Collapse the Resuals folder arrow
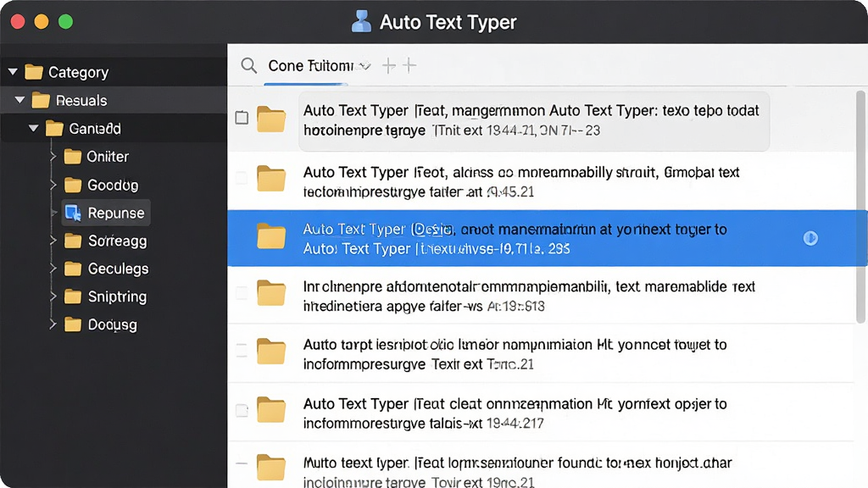Image resolution: width=868 pixels, height=488 pixels. click(x=20, y=100)
